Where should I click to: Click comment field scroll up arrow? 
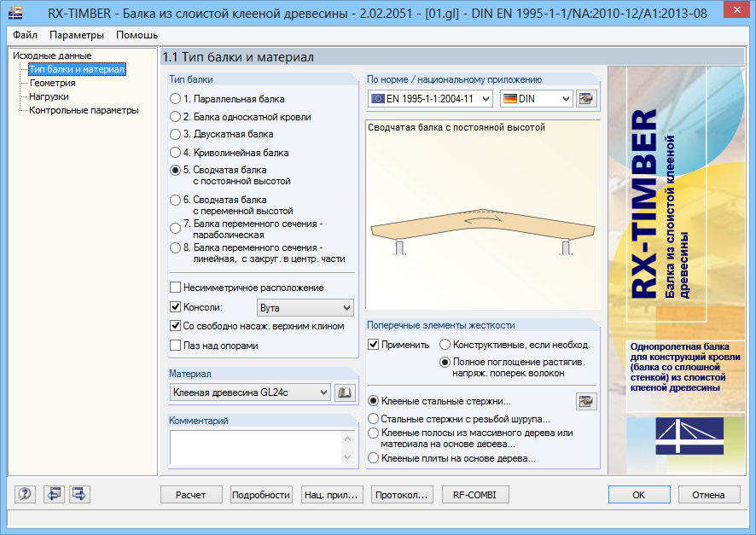347,438
